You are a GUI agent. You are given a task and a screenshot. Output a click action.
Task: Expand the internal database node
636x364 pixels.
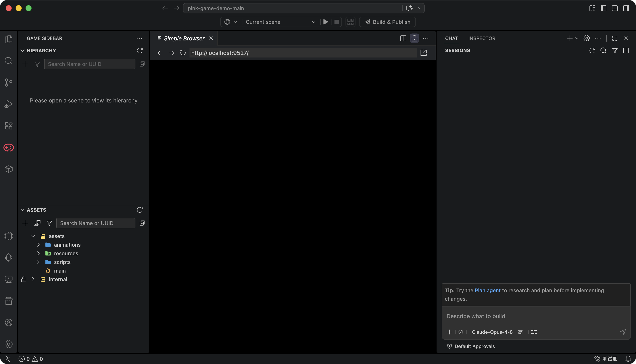click(33, 279)
